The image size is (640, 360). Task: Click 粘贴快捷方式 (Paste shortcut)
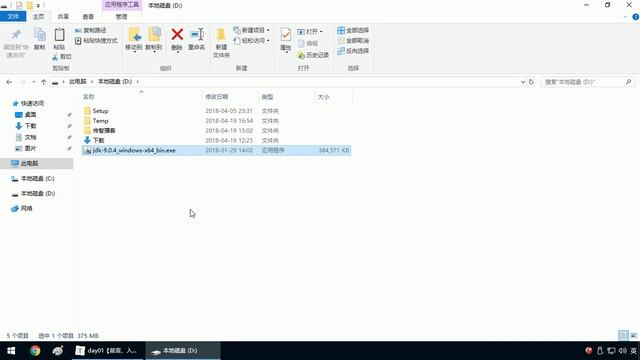[x=96, y=40]
